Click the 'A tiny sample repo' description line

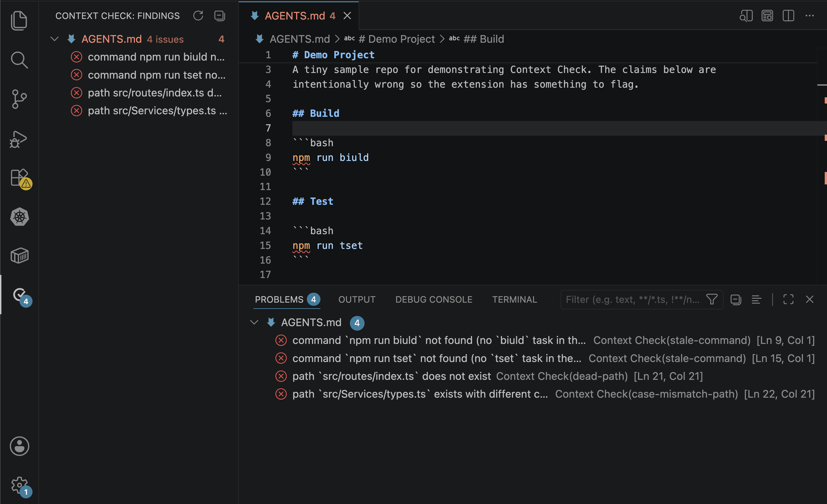coord(504,70)
